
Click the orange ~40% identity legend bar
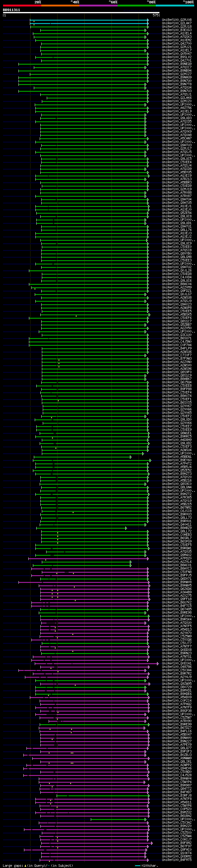(60, 6)
